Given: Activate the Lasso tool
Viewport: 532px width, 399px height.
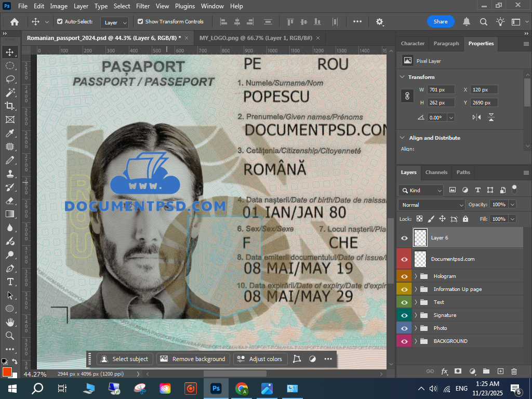Looking at the screenshot, I should [9, 79].
